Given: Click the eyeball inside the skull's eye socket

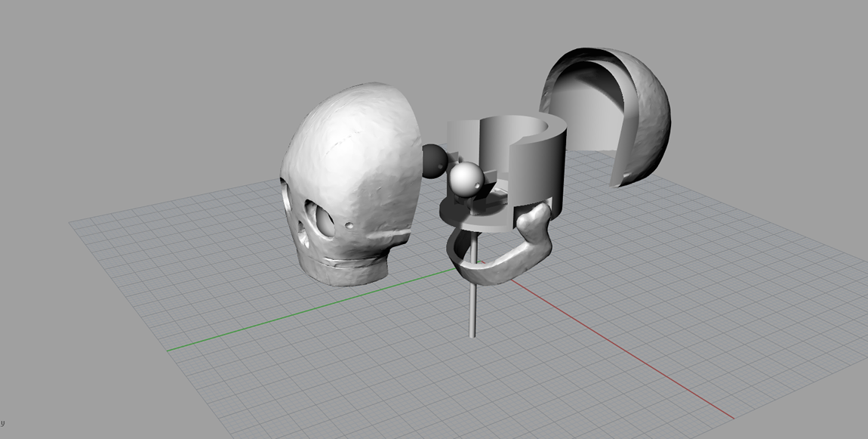Looking at the screenshot, I should (325, 219).
